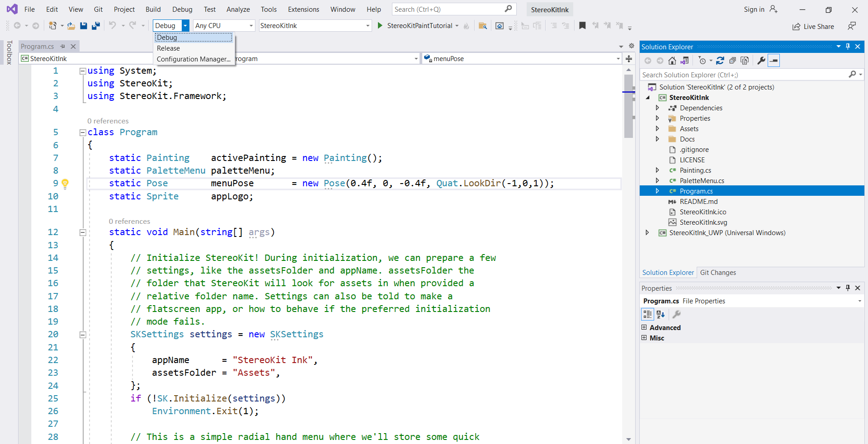Open the Build menu
The width and height of the screenshot is (868, 444).
[153, 9]
